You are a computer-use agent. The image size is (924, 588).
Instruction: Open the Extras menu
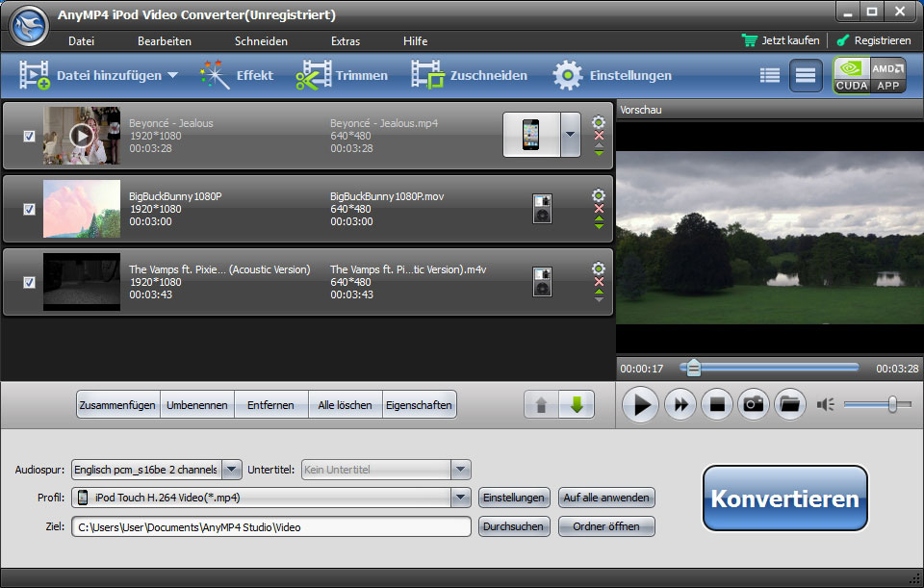click(346, 41)
